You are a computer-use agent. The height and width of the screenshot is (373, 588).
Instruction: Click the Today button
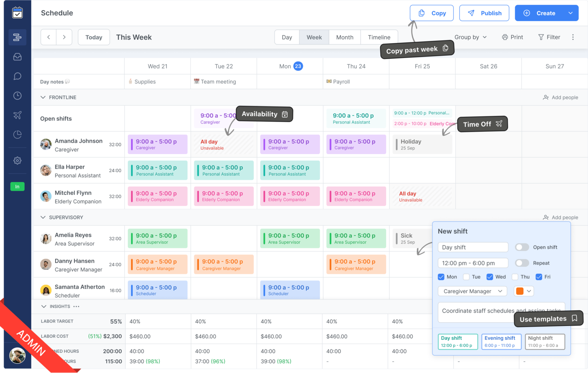click(x=94, y=37)
